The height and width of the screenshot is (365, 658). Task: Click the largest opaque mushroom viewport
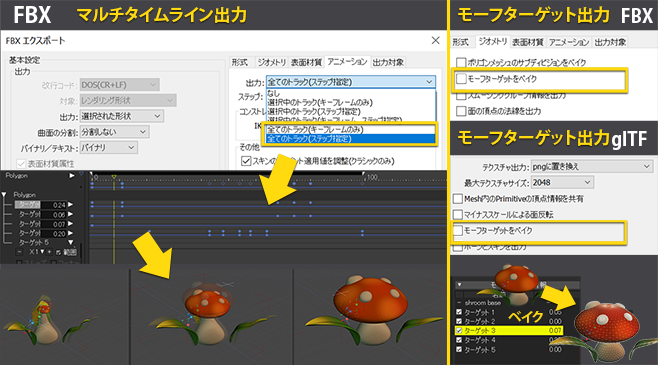370,317
